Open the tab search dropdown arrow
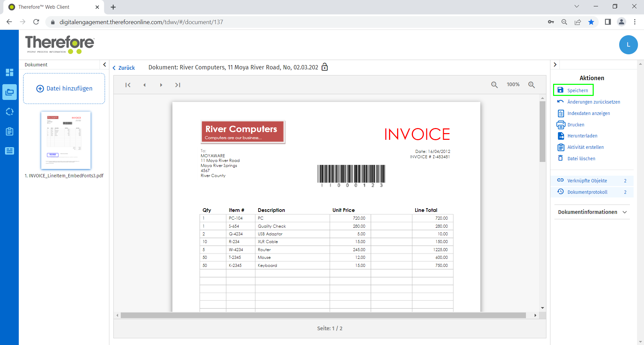The width and height of the screenshot is (644, 345). click(x=577, y=6)
